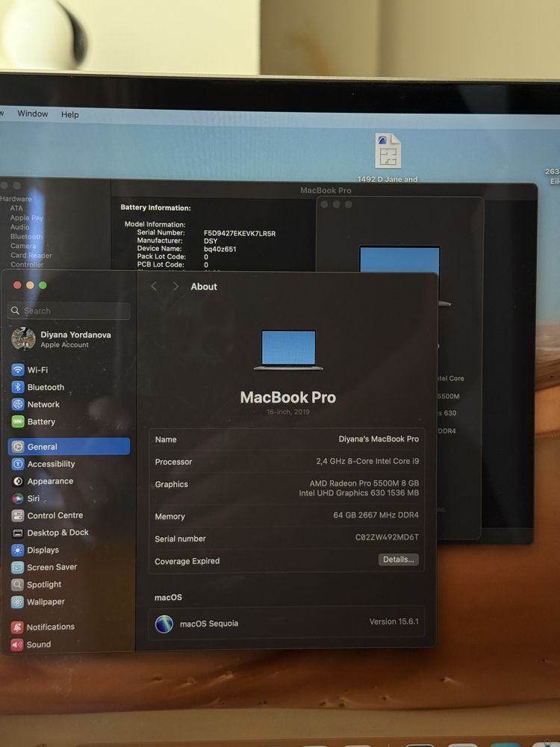The image size is (560, 747).
Task: Select Bluetooth in System Information hardware list
Action: tap(26, 236)
